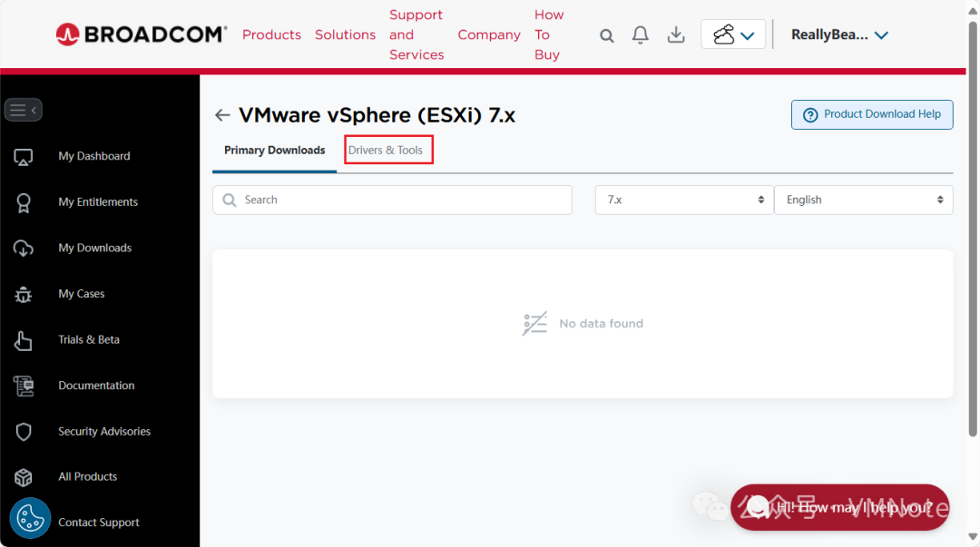
Task: View Security Advisories
Action: click(104, 432)
